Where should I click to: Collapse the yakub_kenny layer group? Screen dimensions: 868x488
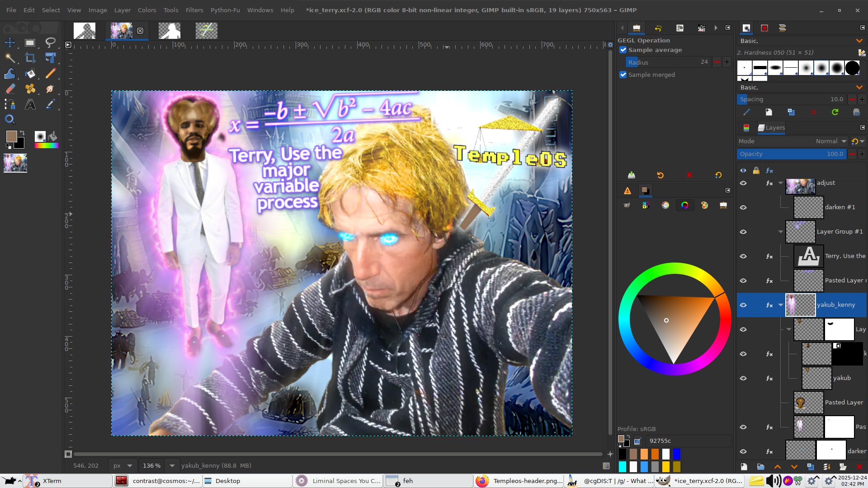[781, 305]
